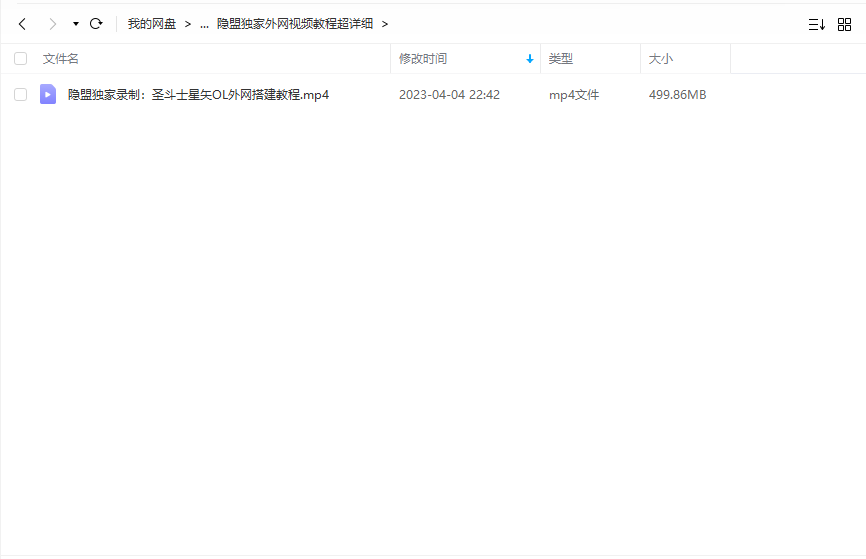Refresh the current folder listing
866x559 pixels.
click(x=96, y=24)
